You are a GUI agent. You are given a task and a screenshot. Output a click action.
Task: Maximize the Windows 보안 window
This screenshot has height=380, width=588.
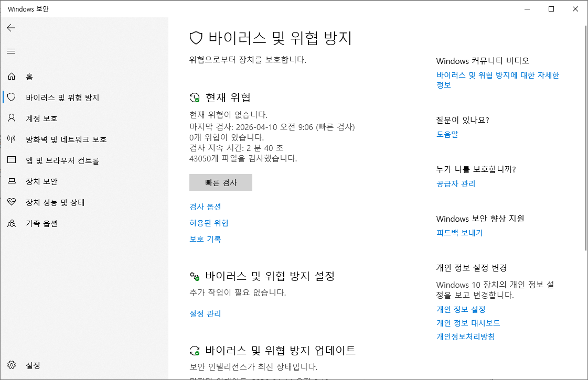551,9
